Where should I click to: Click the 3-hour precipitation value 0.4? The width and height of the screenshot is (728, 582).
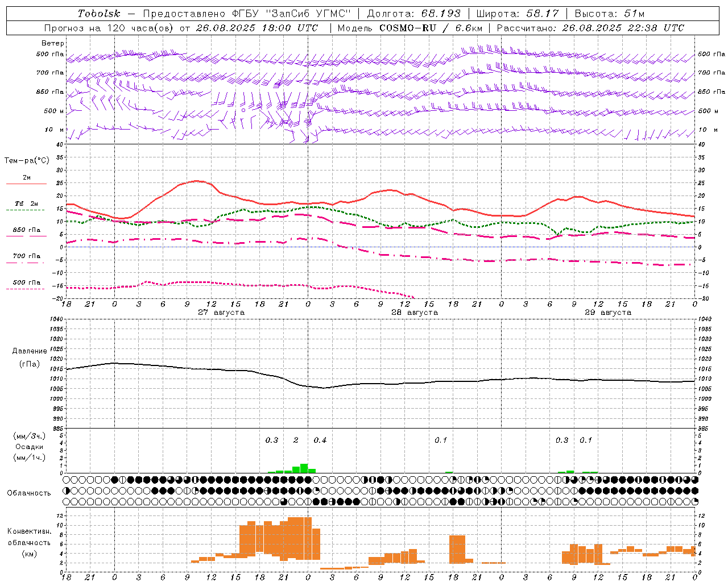click(320, 440)
